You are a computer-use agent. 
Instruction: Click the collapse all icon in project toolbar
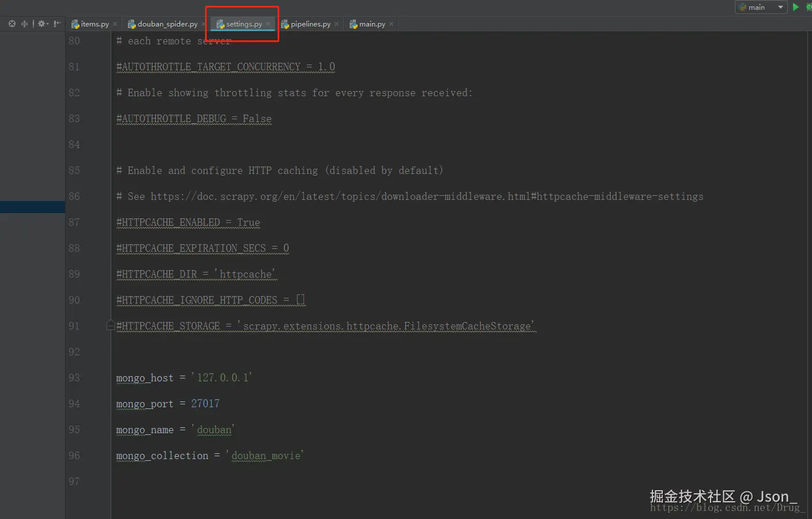[24, 24]
